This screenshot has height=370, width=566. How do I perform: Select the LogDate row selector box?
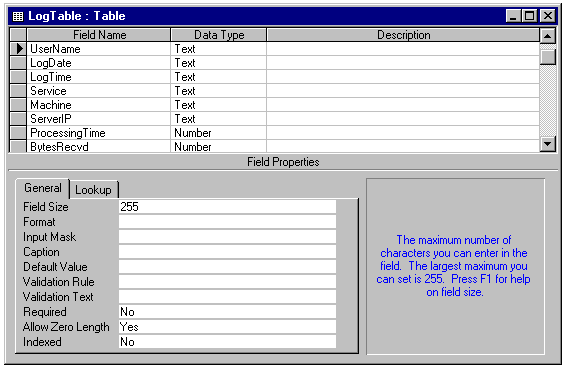[x=18, y=63]
